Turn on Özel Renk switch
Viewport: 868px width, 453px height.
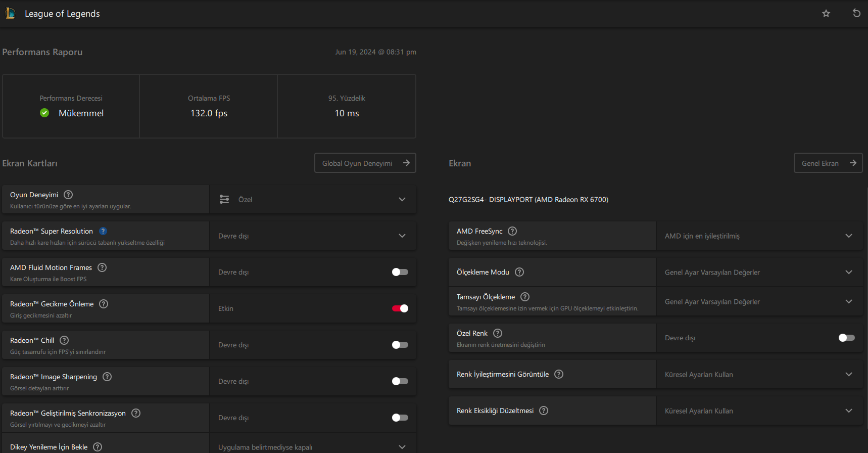pyautogui.click(x=846, y=338)
